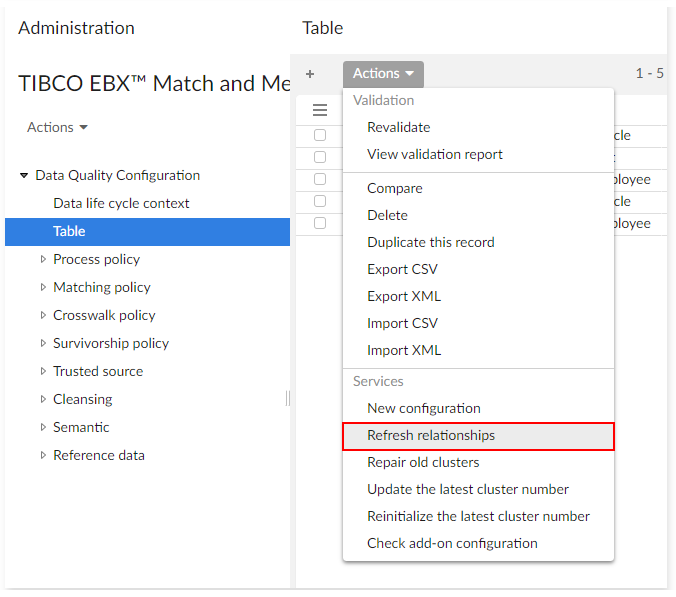Select Revalidate in the Validation section

pos(398,127)
